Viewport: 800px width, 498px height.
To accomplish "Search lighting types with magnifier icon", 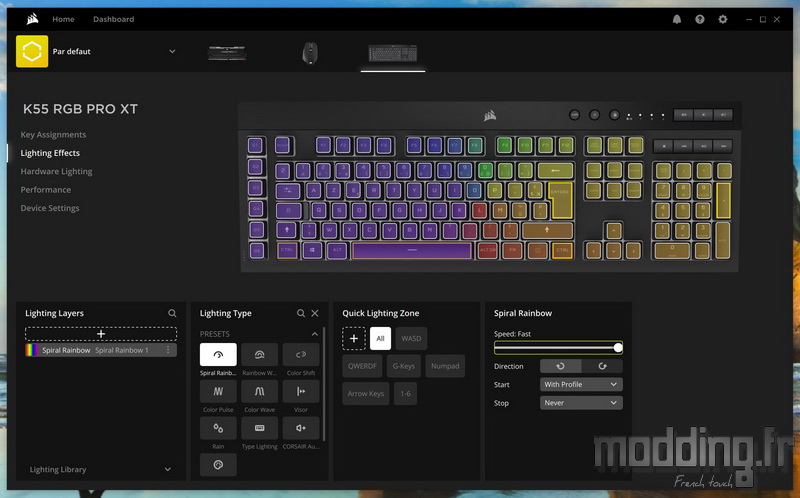I will 301,313.
